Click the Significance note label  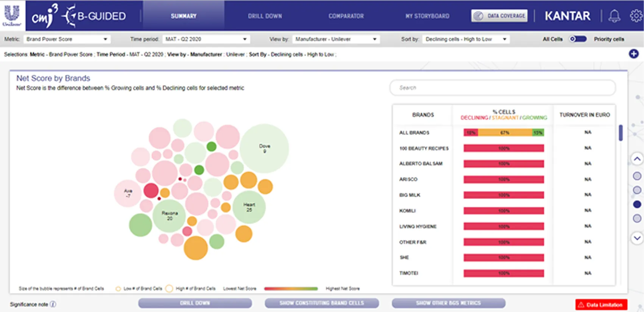coord(29,304)
